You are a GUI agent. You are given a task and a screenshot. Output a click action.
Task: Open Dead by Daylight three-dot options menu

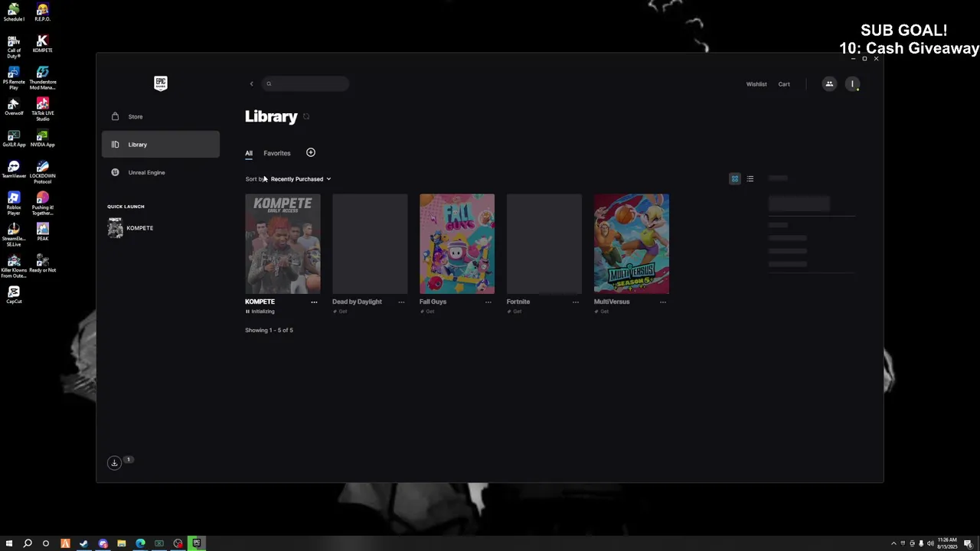[401, 302]
